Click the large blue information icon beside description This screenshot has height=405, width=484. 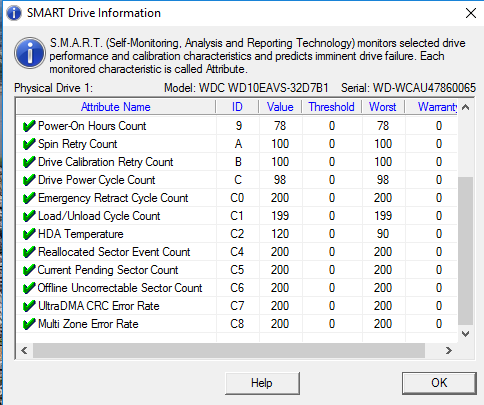(x=30, y=53)
